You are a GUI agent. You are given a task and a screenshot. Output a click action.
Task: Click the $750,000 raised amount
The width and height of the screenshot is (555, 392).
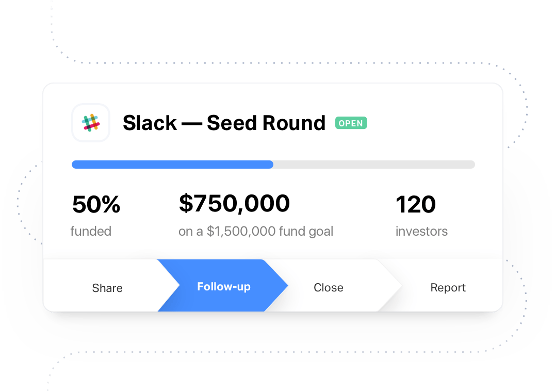[x=234, y=203]
